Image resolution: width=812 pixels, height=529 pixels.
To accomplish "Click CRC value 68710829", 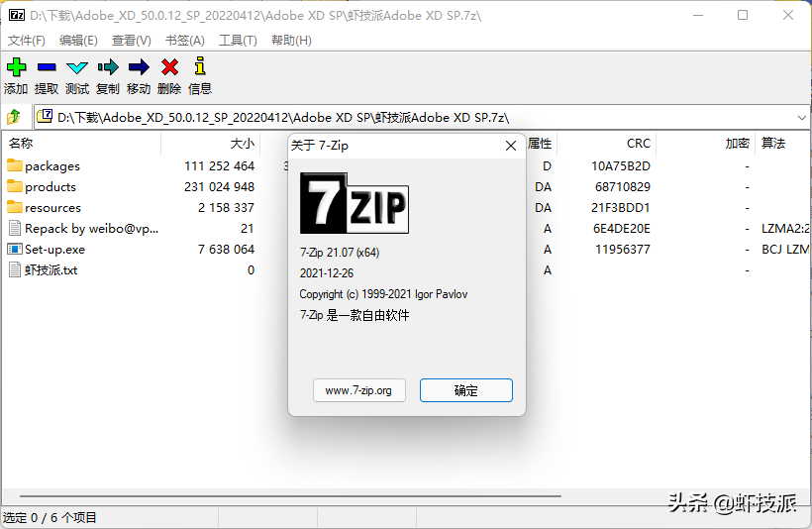I will pos(623,186).
